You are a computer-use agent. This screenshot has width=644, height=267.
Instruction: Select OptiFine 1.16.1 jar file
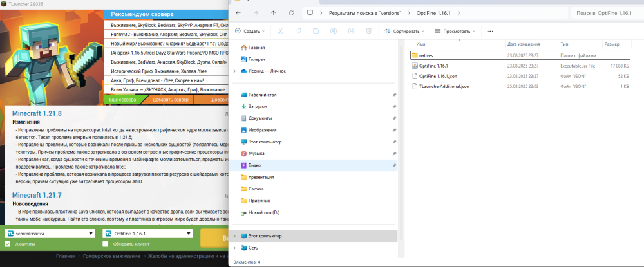pyautogui.click(x=520, y=66)
